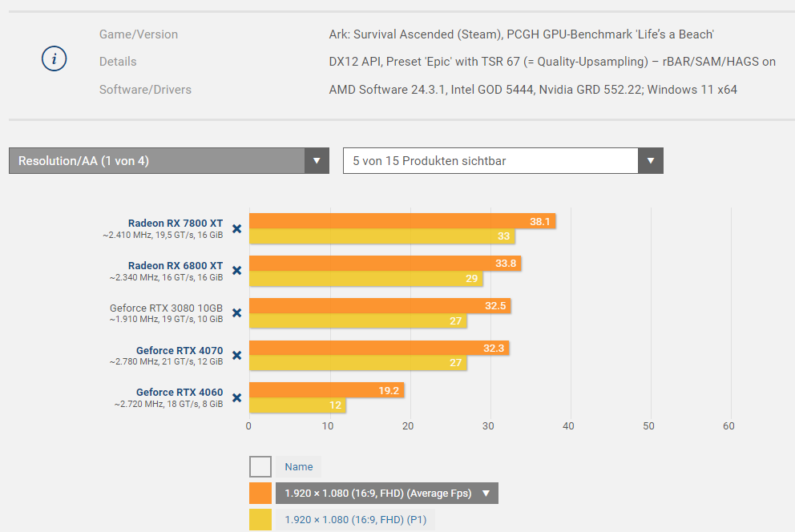Click the Game/Version label

[139, 34]
